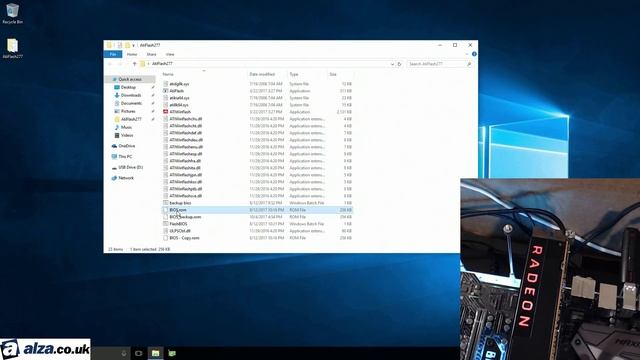Open the AtiFlash277 folder desktop icon
Image resolution: width=640 pixels, height=360 pixels.
12,48
